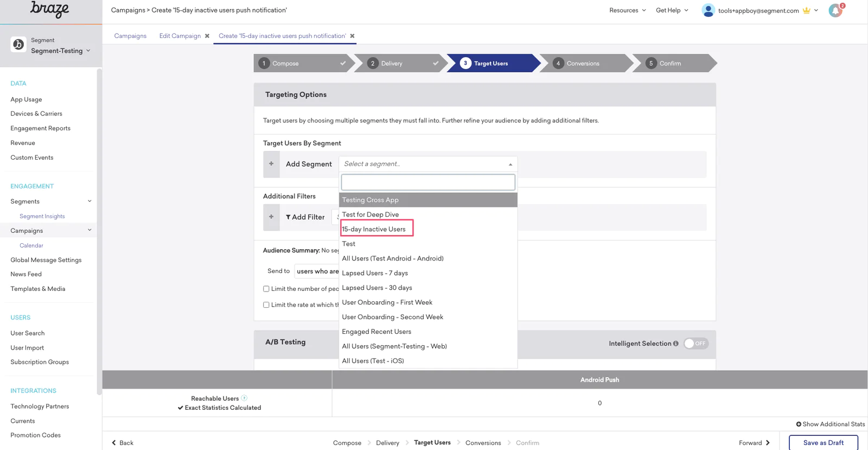Open Templates & Media in sidebar
This screenshot has height=450, width=868.
click(38, 289)
